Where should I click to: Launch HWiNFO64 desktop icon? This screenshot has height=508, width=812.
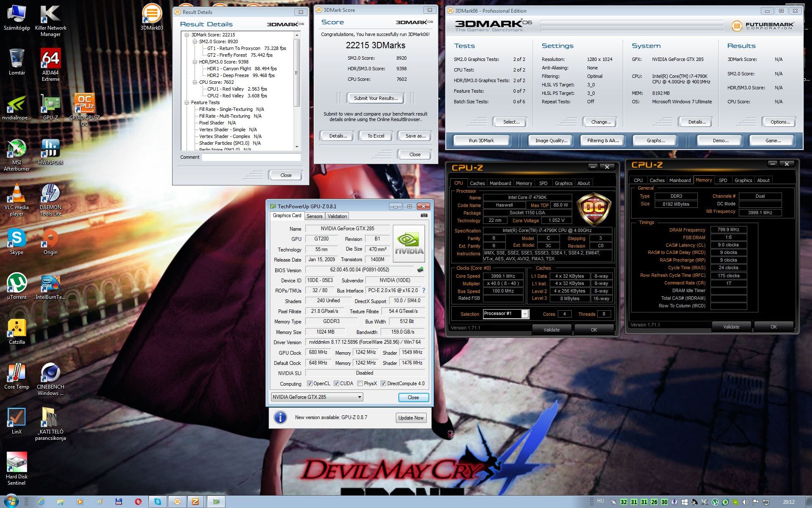pyautogui.click(x=50, y=152)
